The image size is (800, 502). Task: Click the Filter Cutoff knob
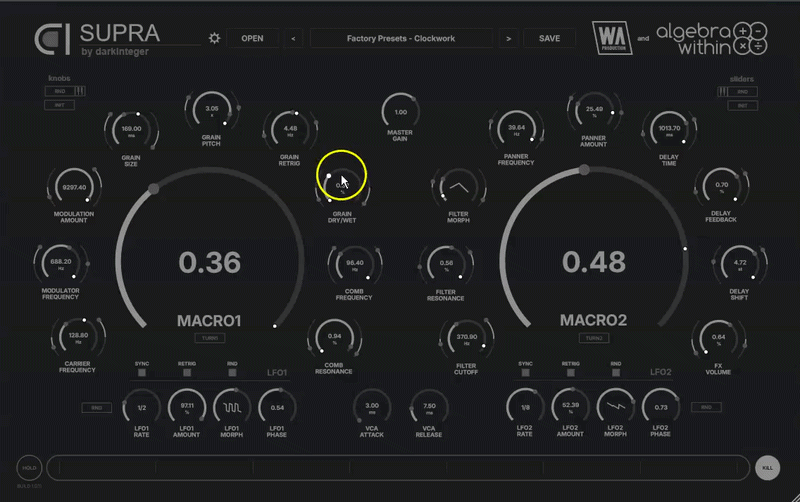pos(466,338)
